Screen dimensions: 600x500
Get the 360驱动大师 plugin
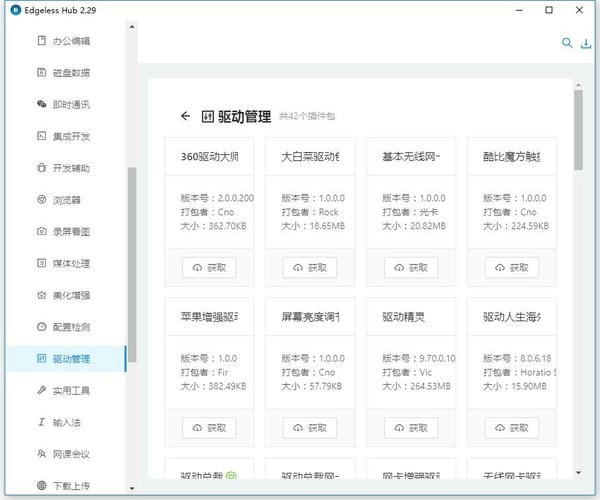(x=209, y=268)
